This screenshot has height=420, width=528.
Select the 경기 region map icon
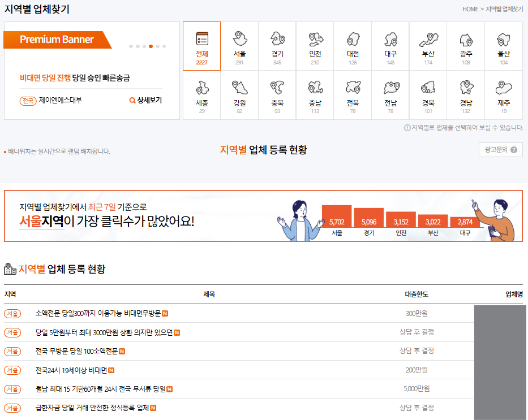click(277, 38)
